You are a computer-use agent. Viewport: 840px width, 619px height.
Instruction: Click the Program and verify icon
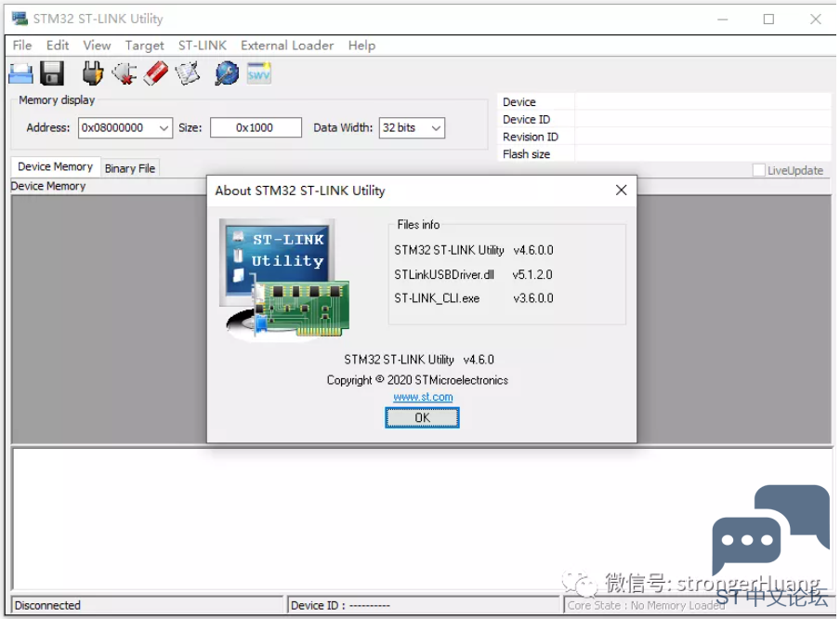coord(188,73)
